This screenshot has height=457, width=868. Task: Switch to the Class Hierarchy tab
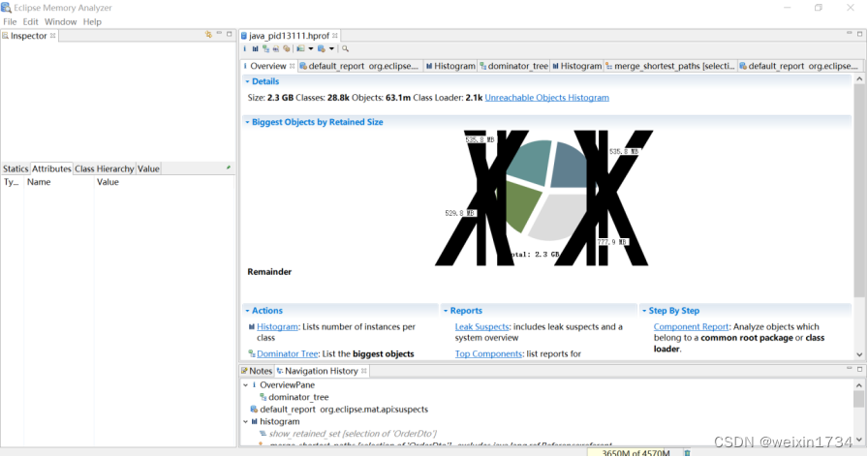point(104,168)
